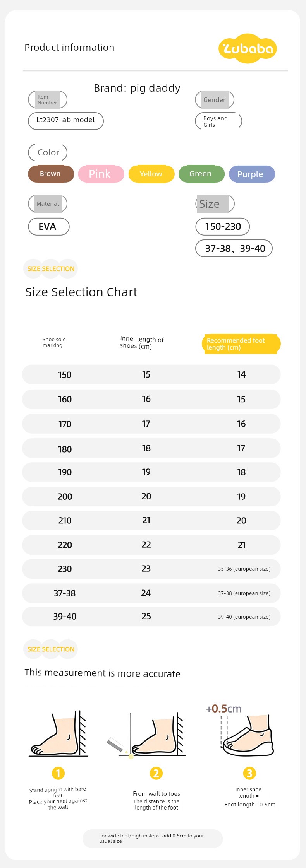Click the bare foot against wall illustration
Screen dimensions: 306x868
[58, 733]
